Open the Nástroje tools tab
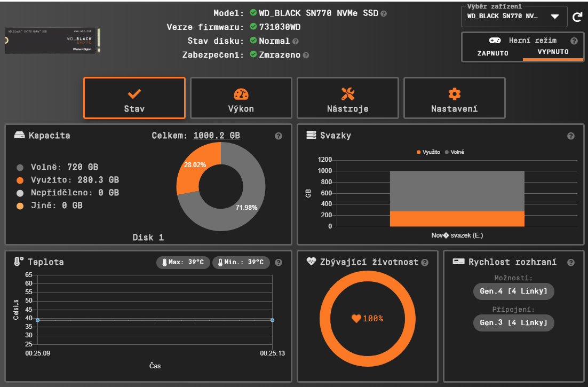 348,98
